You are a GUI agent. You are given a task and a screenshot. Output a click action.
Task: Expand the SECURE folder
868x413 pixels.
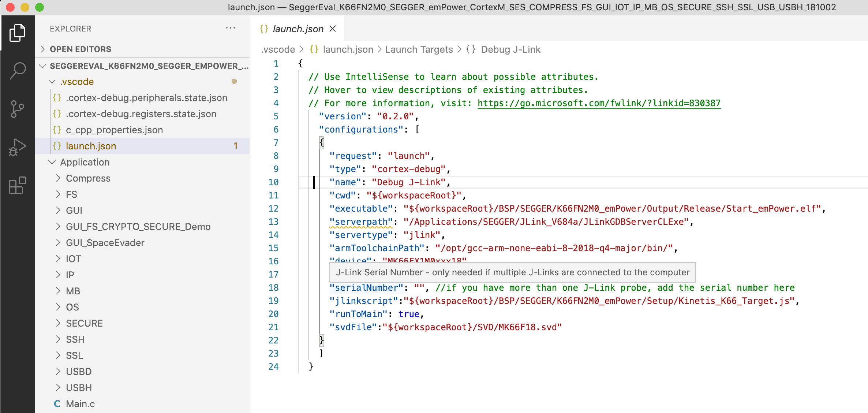[58, 323]
